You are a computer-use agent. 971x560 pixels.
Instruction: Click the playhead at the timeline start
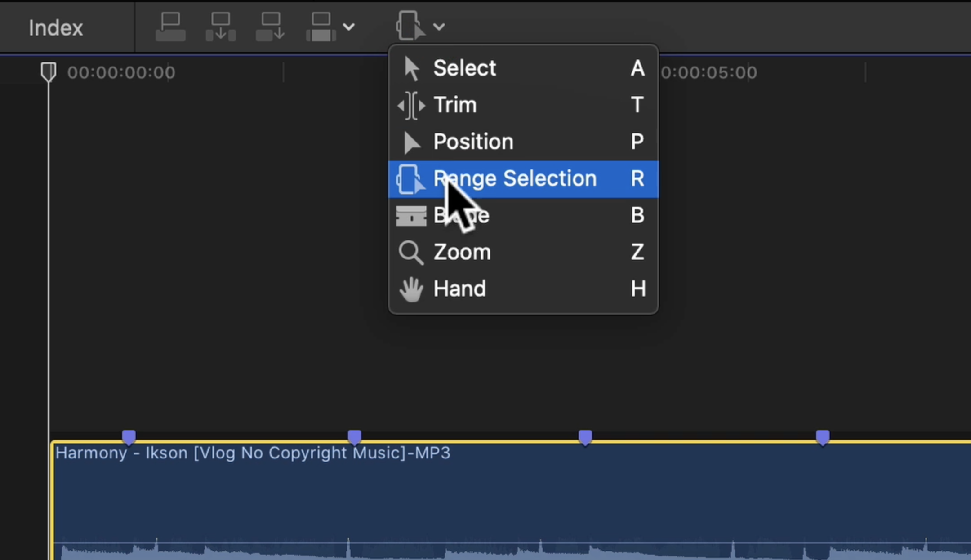pos(49,72)
